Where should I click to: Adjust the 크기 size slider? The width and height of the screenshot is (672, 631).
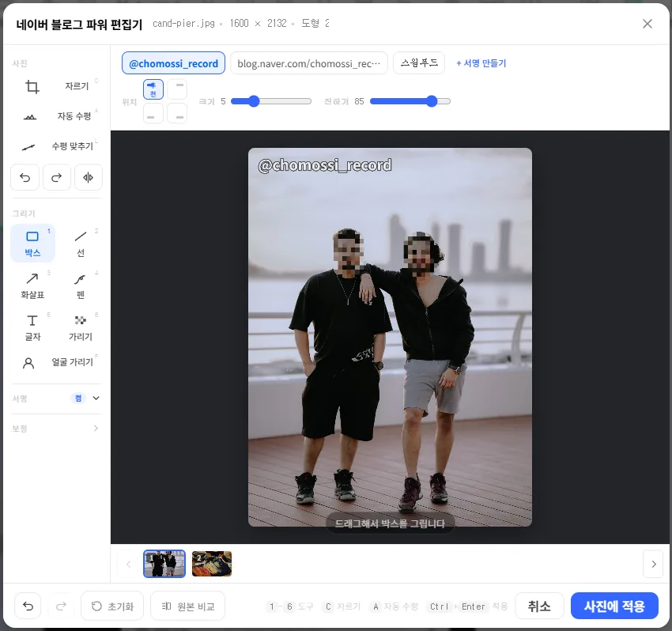(x=271, y=101)
